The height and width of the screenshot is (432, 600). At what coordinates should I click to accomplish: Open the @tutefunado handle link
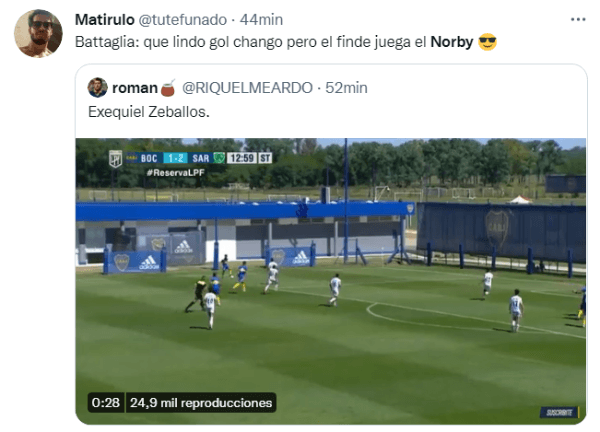(x=183, y=20)
